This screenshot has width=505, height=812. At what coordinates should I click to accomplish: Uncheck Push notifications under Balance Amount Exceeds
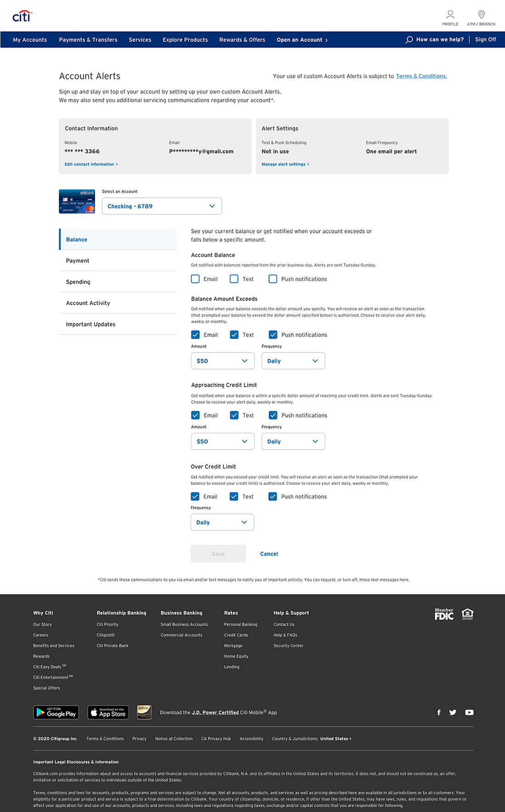point(273,335)
